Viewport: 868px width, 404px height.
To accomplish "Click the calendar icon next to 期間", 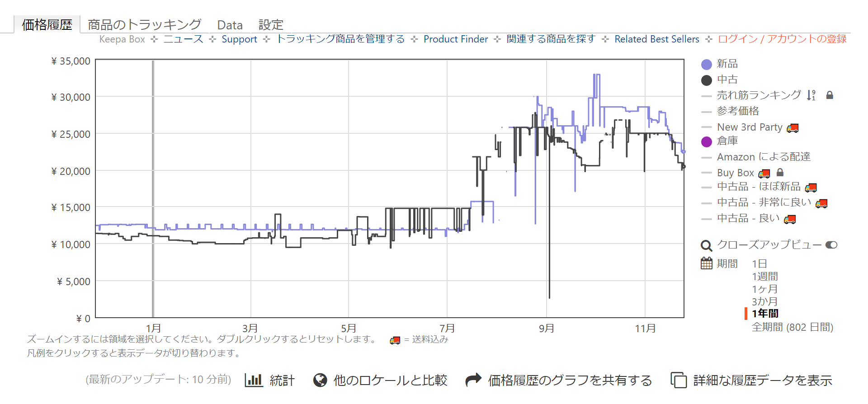I will click(706, 263).
